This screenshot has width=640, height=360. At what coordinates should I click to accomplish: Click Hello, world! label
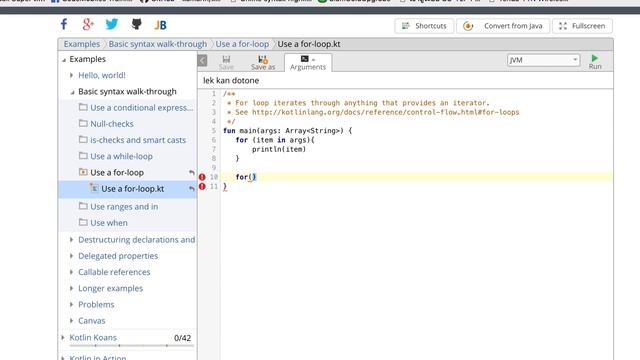pyautogui.click(x=102, y=75)
